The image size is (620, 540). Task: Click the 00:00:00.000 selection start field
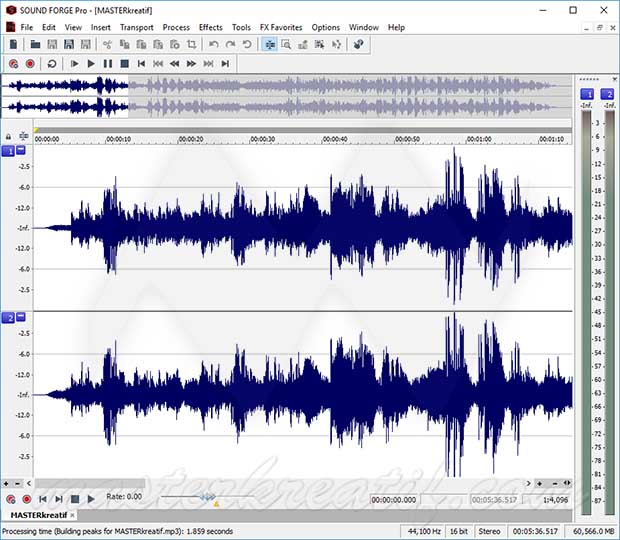pyautogui.click(x=394, y=500)
